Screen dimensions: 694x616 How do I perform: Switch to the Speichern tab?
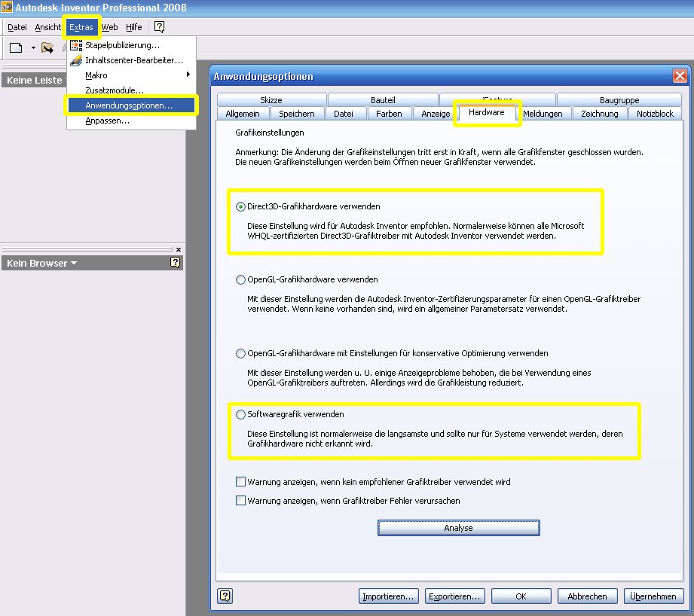coord(297,114)
